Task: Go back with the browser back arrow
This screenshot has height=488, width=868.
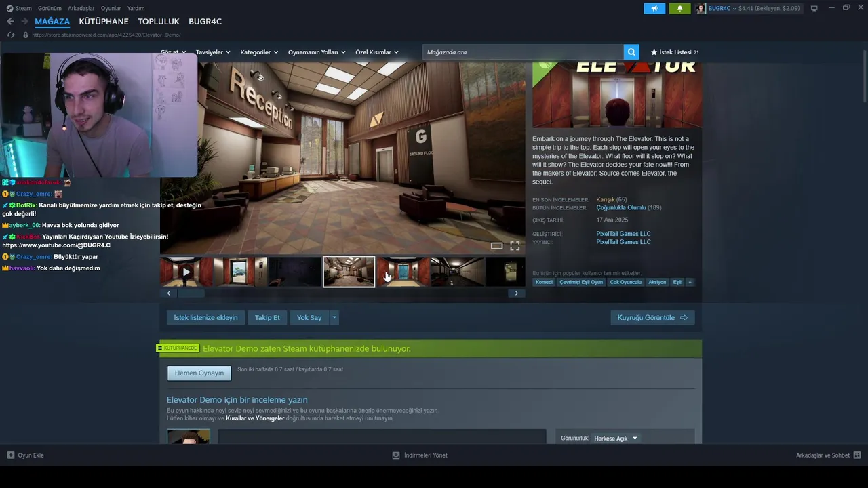Action: click(x=10, y=22)
